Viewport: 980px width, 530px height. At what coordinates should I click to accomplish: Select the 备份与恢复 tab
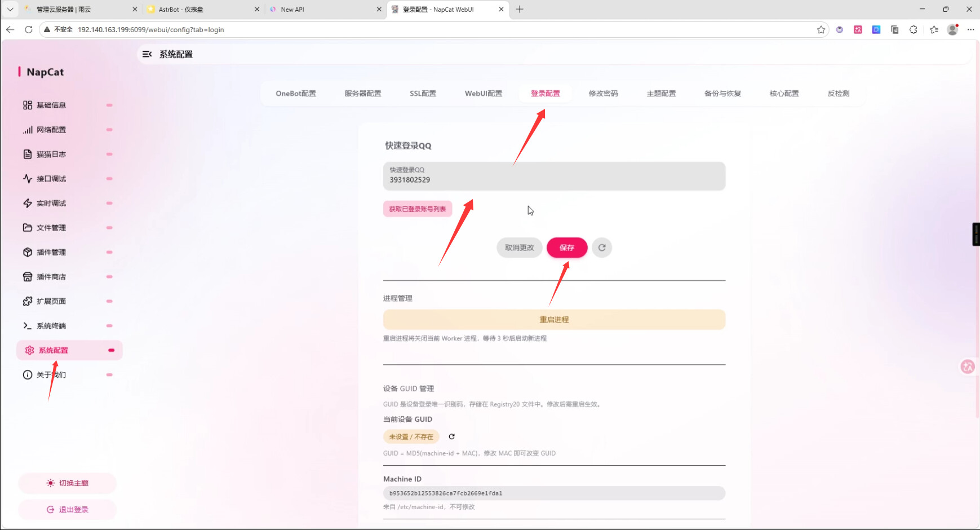tap(722, 94)
